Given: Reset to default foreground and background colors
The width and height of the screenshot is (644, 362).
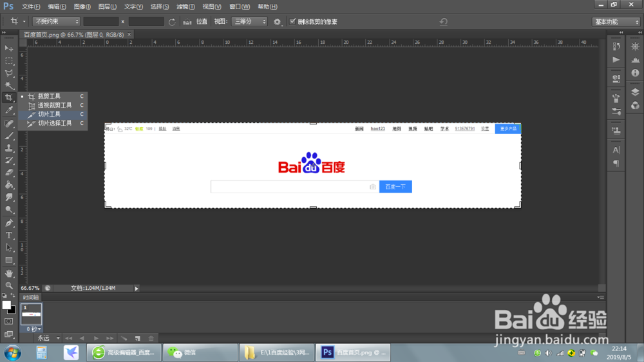Looking at the screenshot, I should tap(4, 296).
